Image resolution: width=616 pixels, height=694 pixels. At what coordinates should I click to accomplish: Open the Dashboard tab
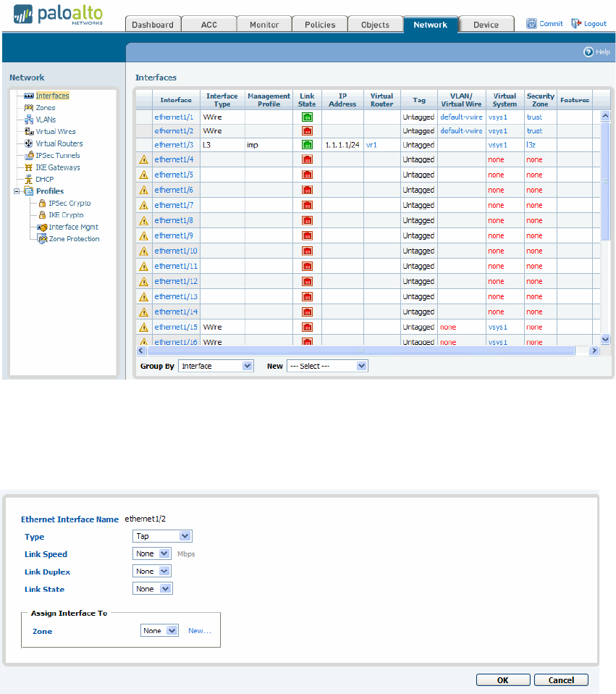click(x=153, y=25)
